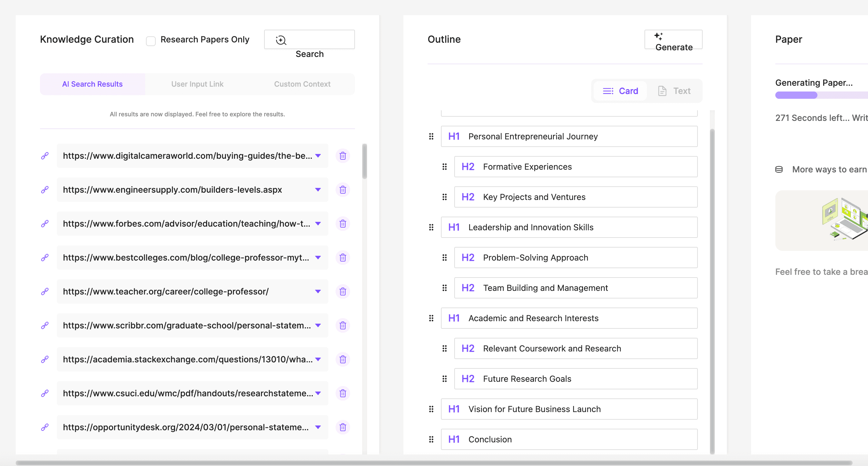
Task: Enable Research Papers Only checkbox
Action: click(x=151, y=41)
